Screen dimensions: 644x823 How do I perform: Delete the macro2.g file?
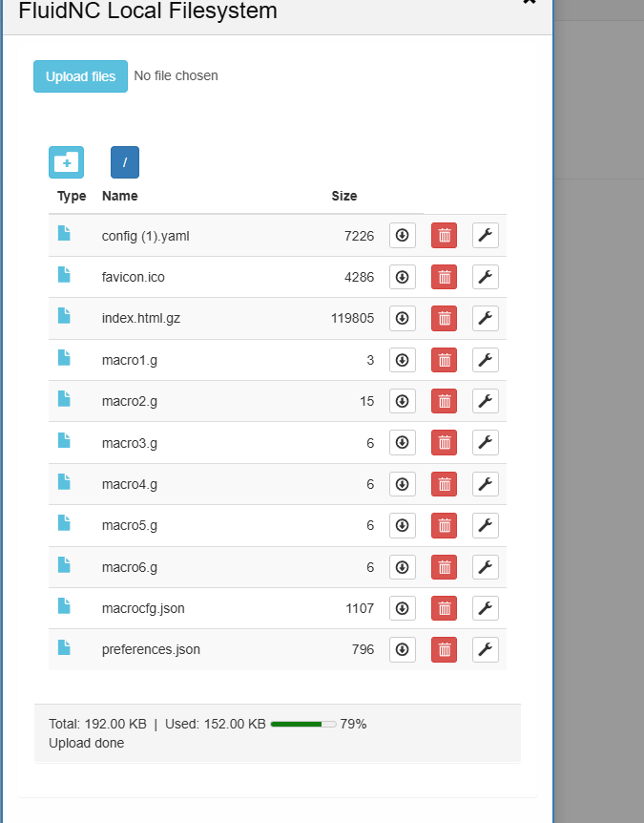[444, 401]
